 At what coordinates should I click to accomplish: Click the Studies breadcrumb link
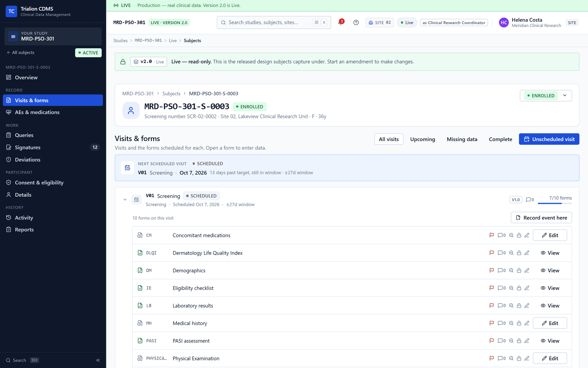120,40
